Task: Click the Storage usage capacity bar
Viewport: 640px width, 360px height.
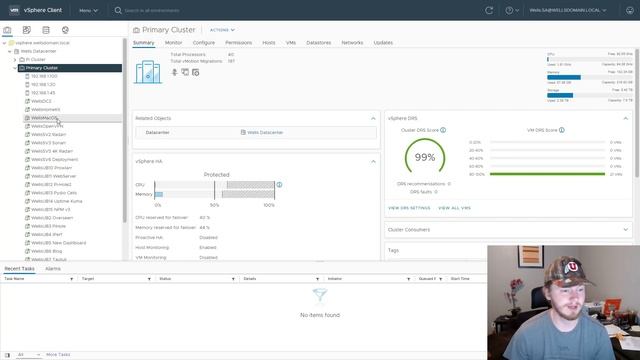Action: (589, 95)
